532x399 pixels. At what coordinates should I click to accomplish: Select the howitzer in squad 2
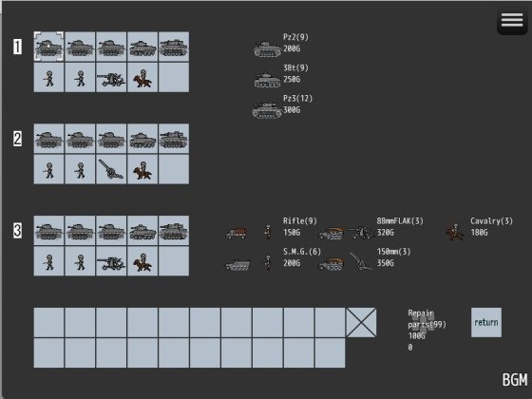click(111, 169)
